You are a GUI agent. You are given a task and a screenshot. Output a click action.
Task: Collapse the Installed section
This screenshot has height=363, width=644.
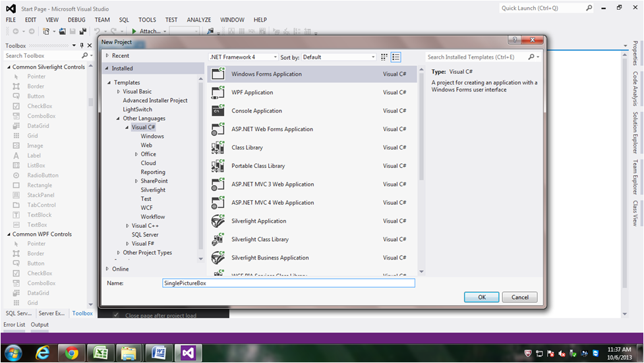[x=107, y=68]
